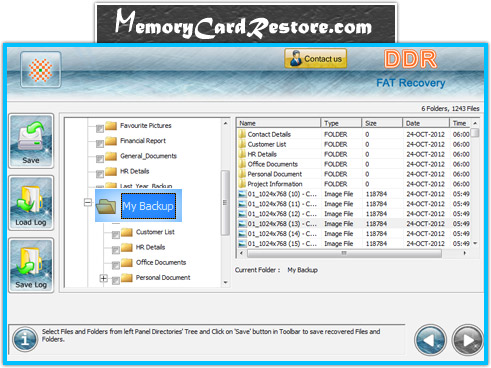Click the blue info icon
This screenshot has height=368, width=491.
[x=25, y=339]
